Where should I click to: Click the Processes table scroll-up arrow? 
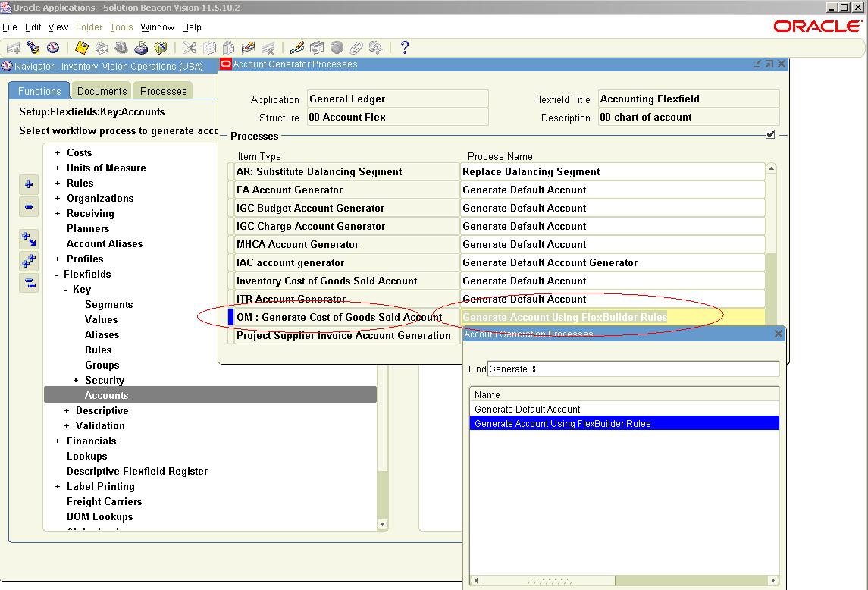click(771, 168)
